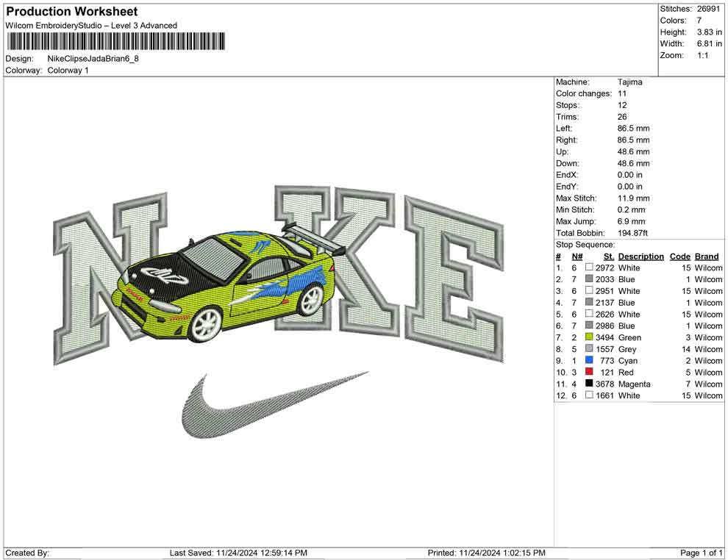Click the barcode under the Wilcom title
Image resolution: width=728 pixels, height=560 pixels.
pos(115,41)
